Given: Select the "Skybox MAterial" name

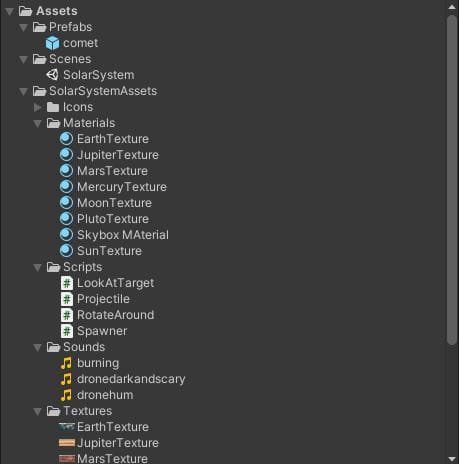Looking at the screenshot, I should (x=123, y=235).
